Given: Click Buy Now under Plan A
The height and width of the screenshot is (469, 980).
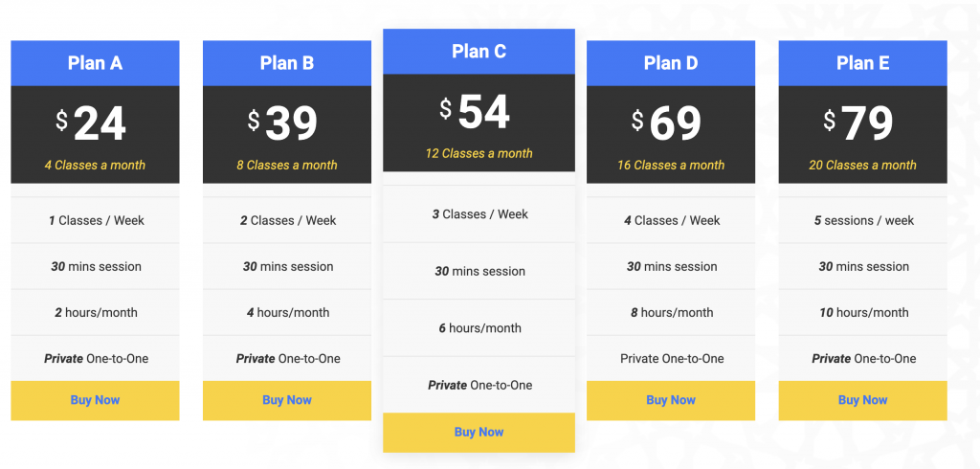Looking at the screenshot, I should [95, 400].
